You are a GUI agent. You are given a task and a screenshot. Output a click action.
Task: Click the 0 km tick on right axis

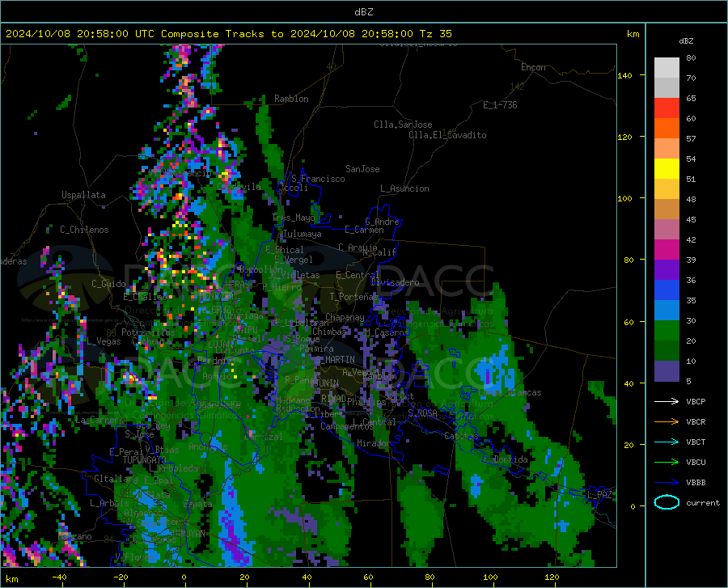[633, 506]
